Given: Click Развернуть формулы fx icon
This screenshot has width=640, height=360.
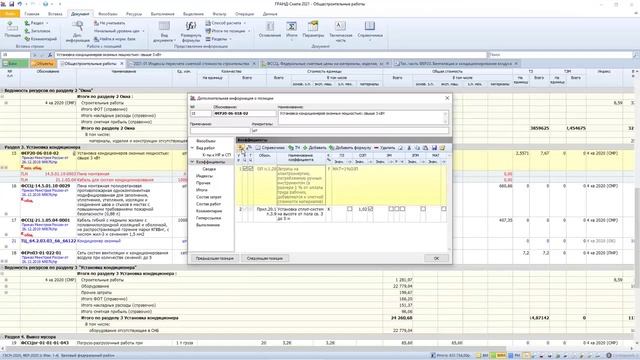Looking at the screenshot, I should [191, 31].
